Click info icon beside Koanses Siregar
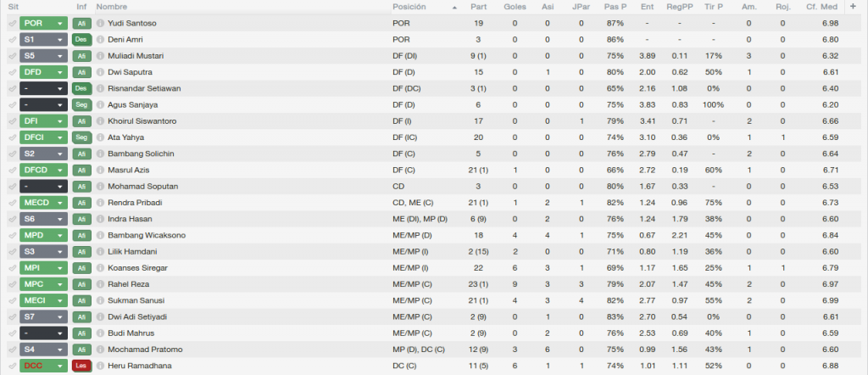Viewport: 868px width, 375px height. 100,268
